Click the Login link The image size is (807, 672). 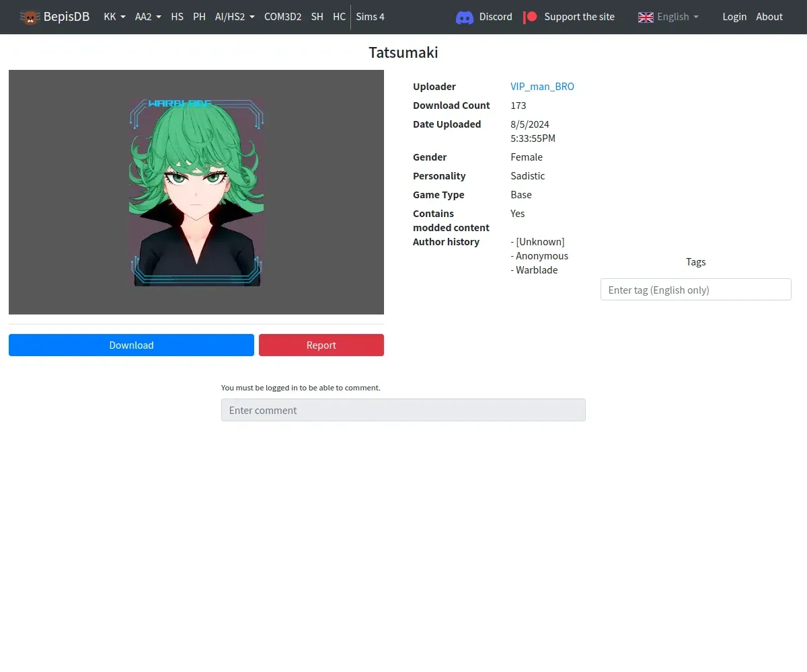pos(734,17)
